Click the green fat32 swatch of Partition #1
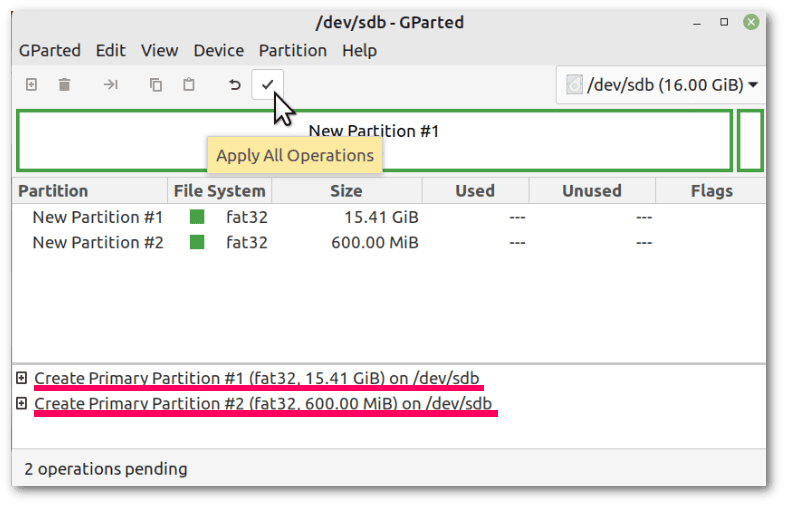Image resolution: width=785 pixels, height=505 pixels. [197, 217]
